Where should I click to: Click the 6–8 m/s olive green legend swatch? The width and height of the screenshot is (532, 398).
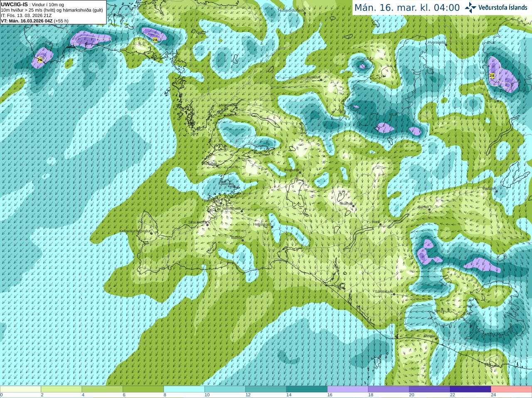click(143, 389)
